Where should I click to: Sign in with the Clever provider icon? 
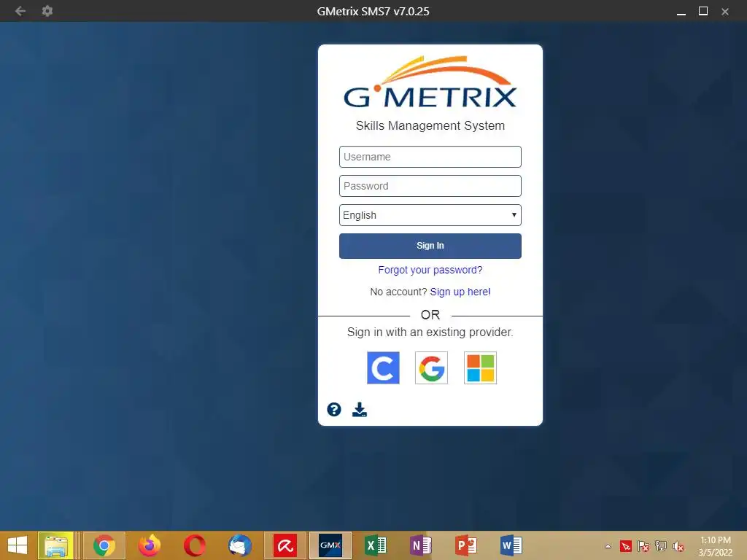[383, 367]
